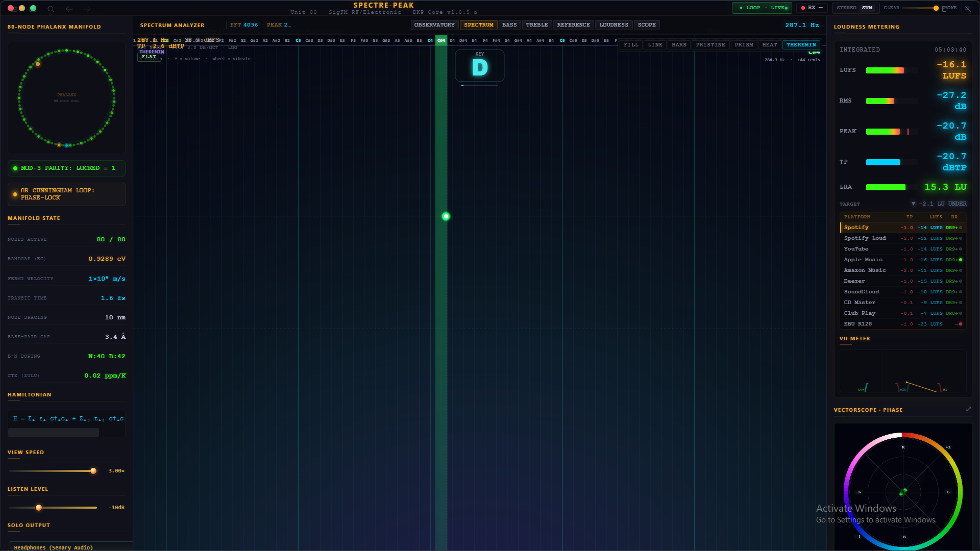This screenshot has height=551, width=980.
Task: Click the Apple Music green status dot
Action: coord(961,260)
